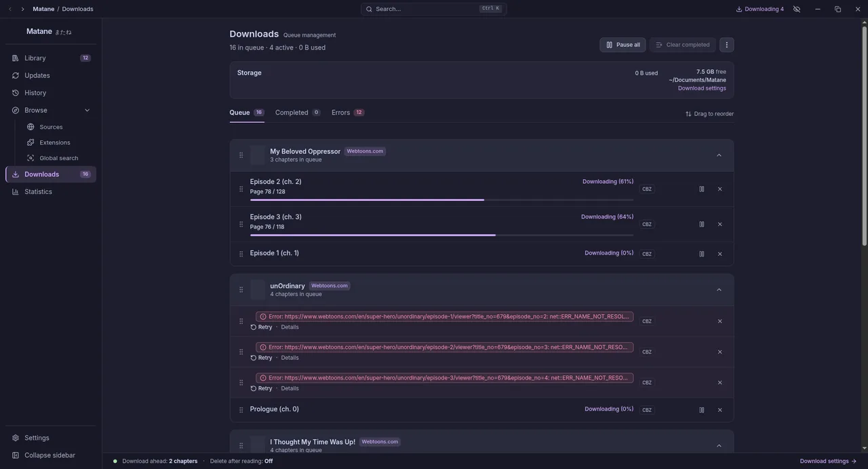The height and width of the screenshot is (469, 868).
Task: Open the Global search icon in the sidebar
Action: click(31, 158)
